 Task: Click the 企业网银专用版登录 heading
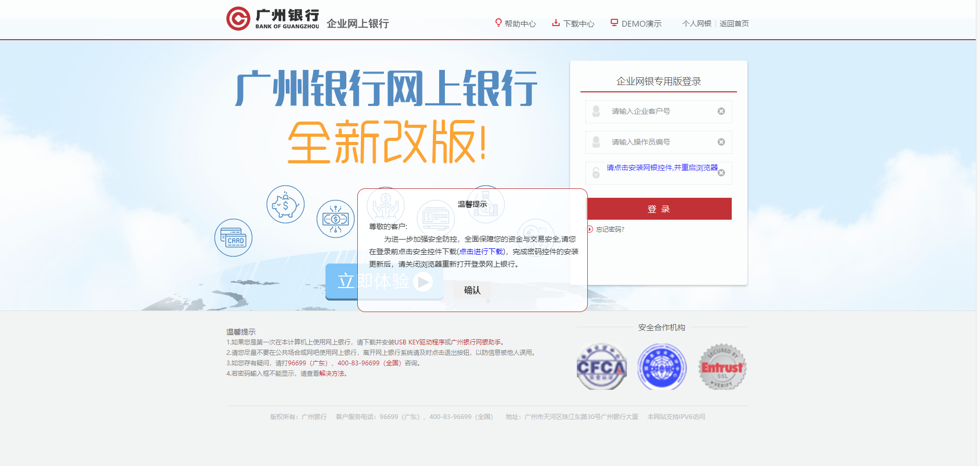tap(659, 81)
